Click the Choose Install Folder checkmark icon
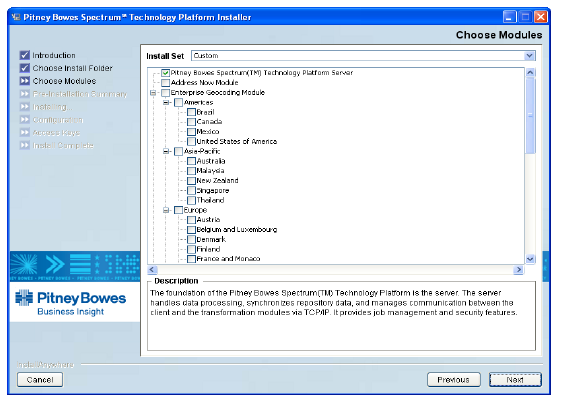This screenshot has height=409, width=563. point(25,68)
